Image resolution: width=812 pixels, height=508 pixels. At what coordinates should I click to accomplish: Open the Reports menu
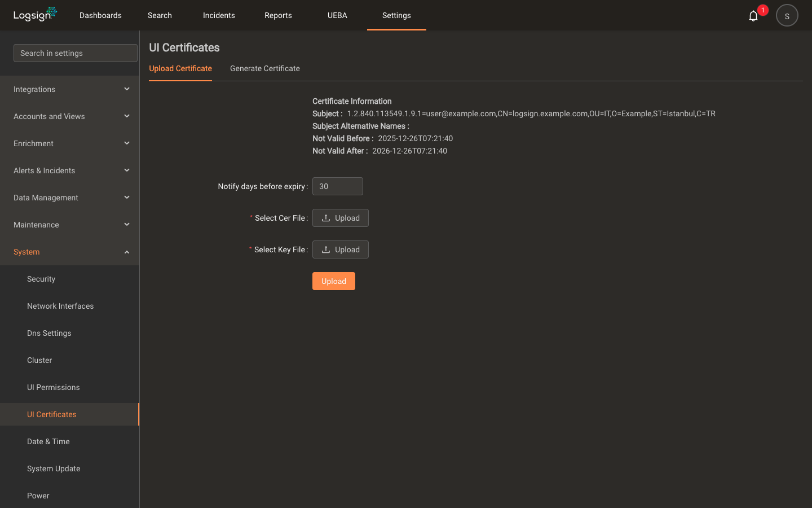click(x=278, y=15)
